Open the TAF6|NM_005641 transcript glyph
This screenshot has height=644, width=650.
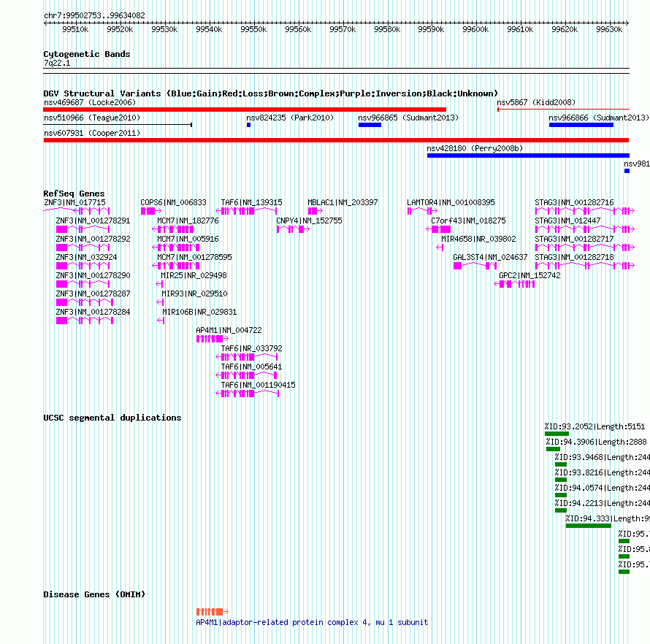tap(246, 375)
